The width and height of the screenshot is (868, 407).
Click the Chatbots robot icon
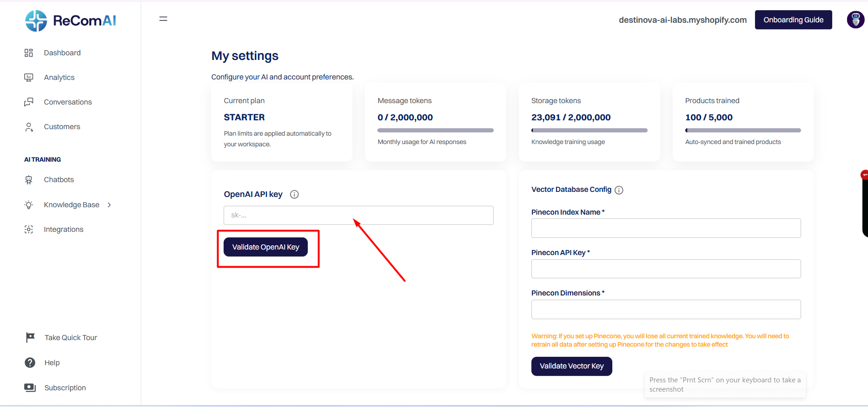(x=29, y=180)
